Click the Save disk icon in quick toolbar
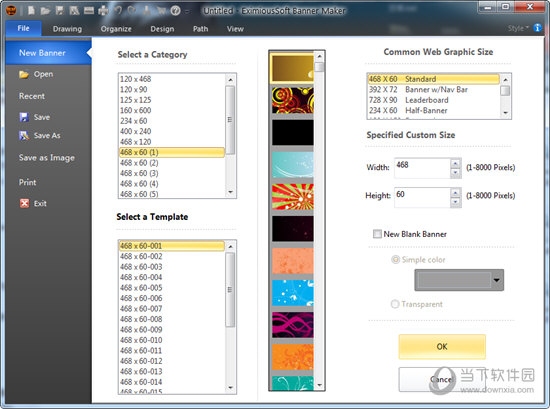The width and height of the screenshot is (550, 409). coord(59,11)
